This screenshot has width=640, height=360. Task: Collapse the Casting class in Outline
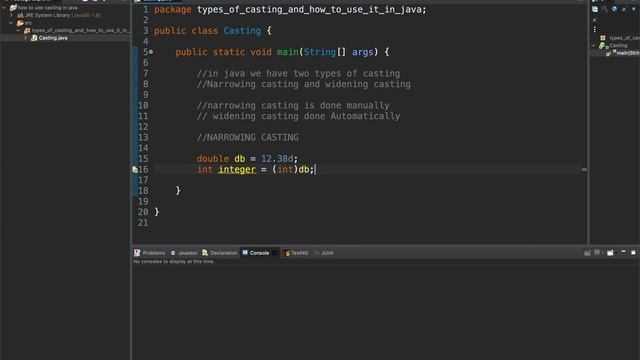point(593,46)
